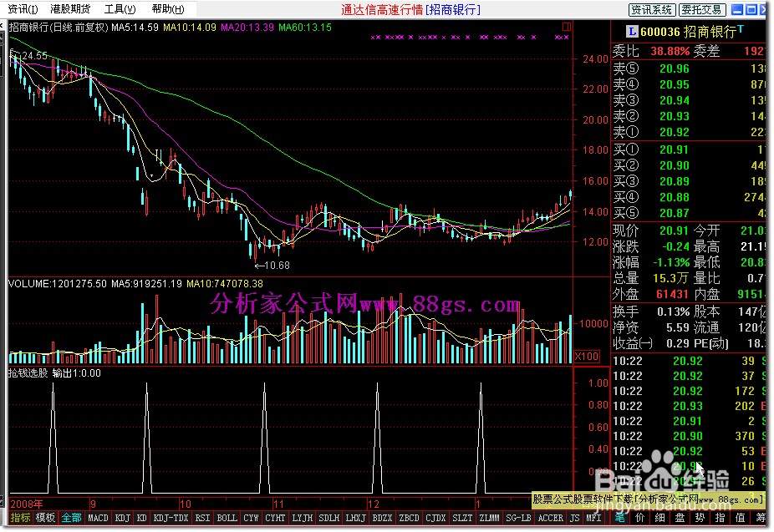774x532 pixels.
Task: Select the 价 tab in quote panel
Action: click(640, 518)
